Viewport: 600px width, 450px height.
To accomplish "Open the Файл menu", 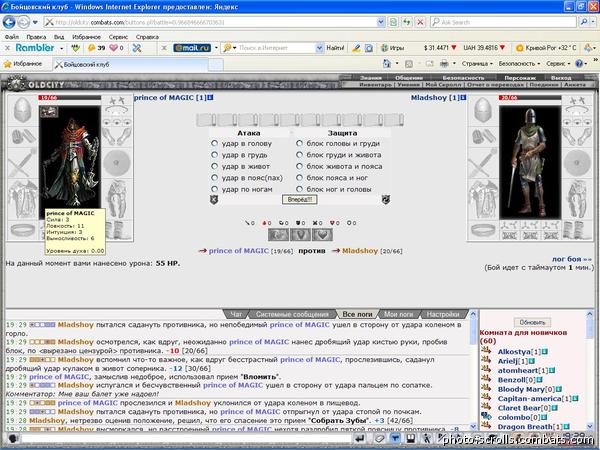I will (x=11, y=37).
